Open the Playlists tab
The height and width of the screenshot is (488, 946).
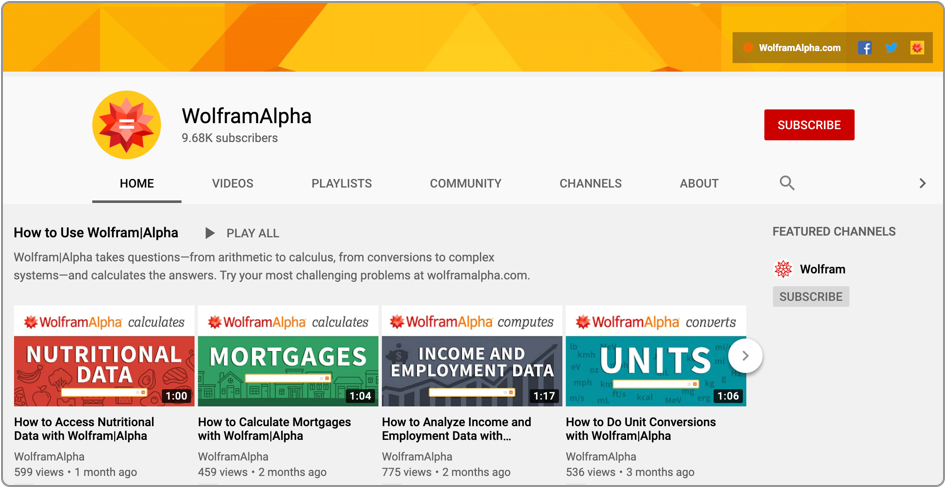(341, 184)
